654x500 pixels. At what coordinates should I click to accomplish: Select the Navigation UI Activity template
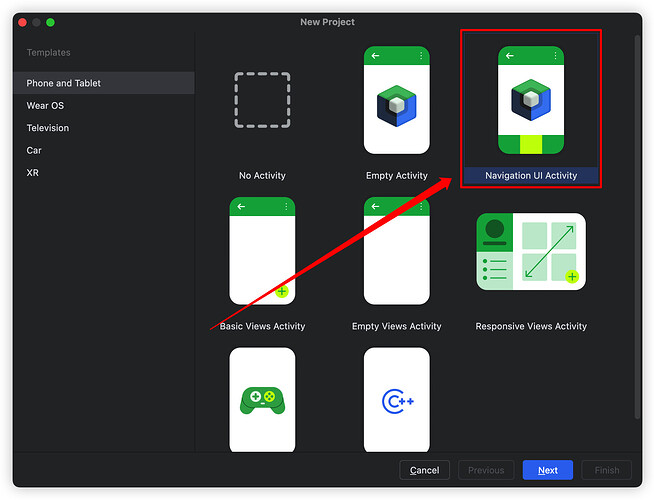tap(531, 100)
